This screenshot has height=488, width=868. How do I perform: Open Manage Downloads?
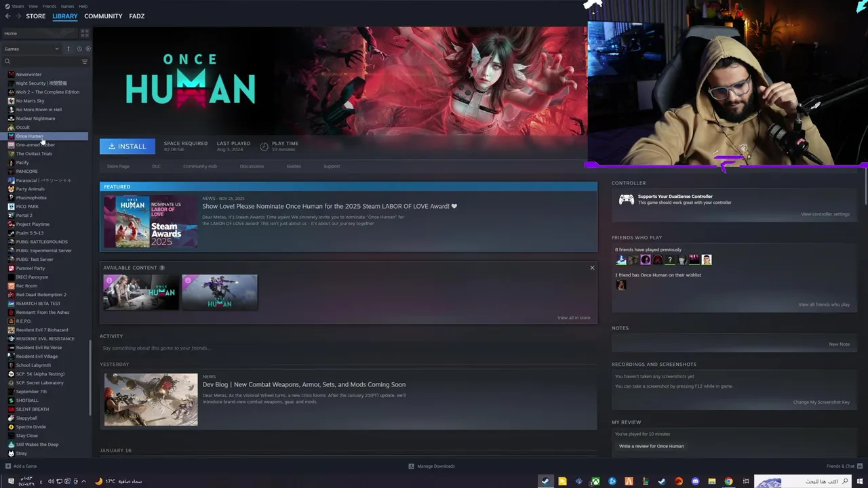pyautogui.click(x=431, y=466)
